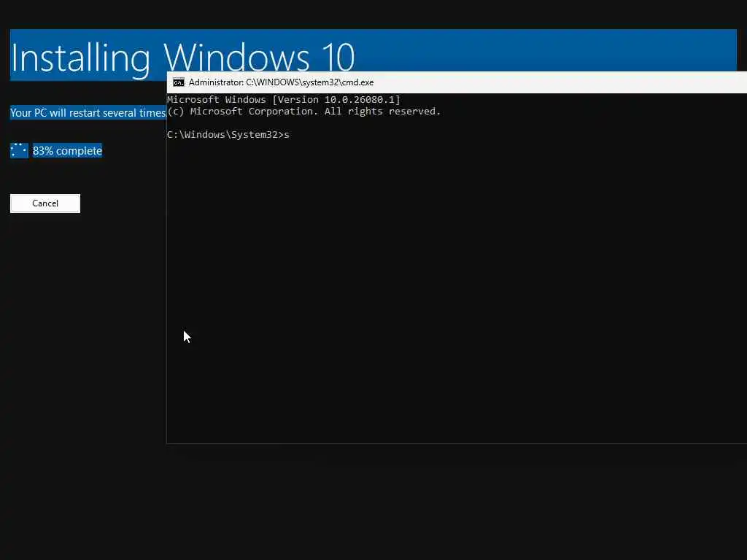747x560 pixels.
Task: Click the Cancel button in the installer
Action: 45,203
